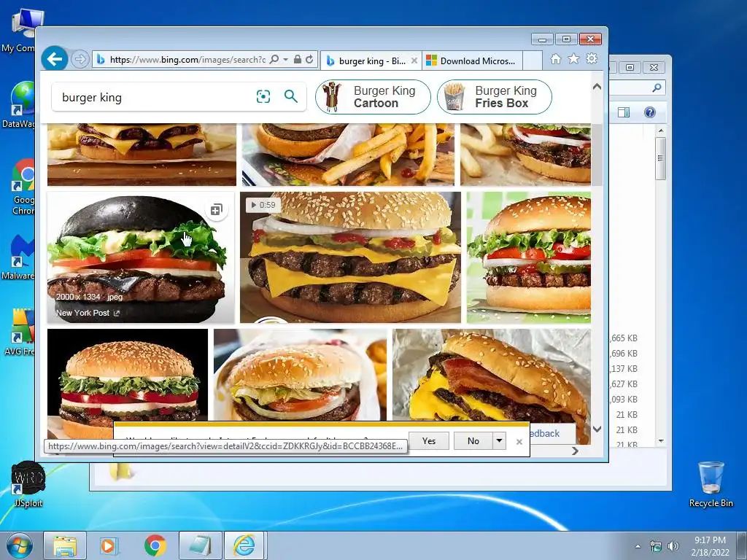This screenshot has height=560, width=747.
Task: Open the Recycle Bin
Action: pyautogui.click(x=711, y=484)
